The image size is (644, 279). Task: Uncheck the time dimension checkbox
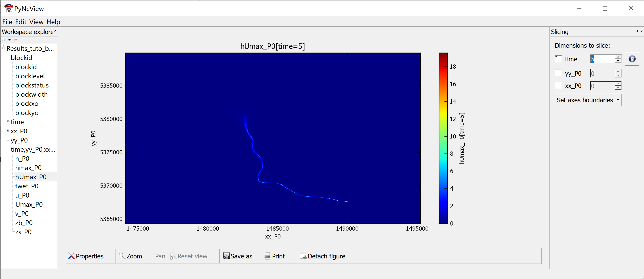(558, 59)
